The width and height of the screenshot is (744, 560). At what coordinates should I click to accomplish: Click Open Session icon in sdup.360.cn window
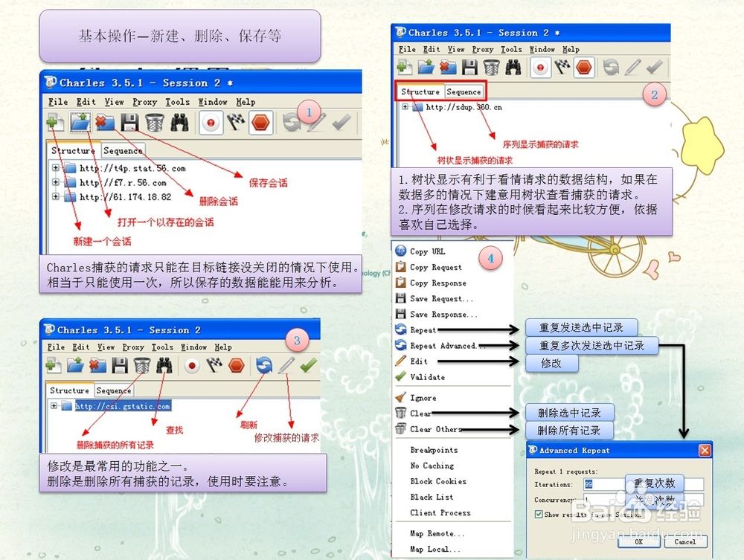pyautogui.click(x=426, y=68)
